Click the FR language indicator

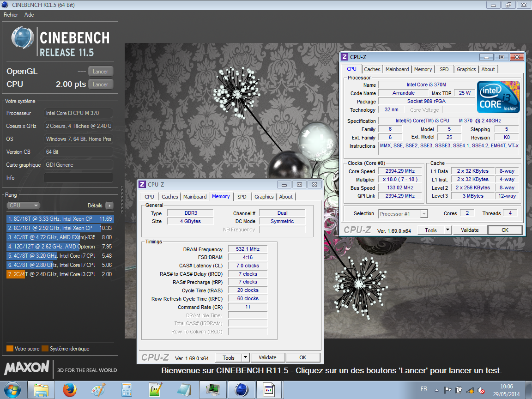click(x=424, y=389)
